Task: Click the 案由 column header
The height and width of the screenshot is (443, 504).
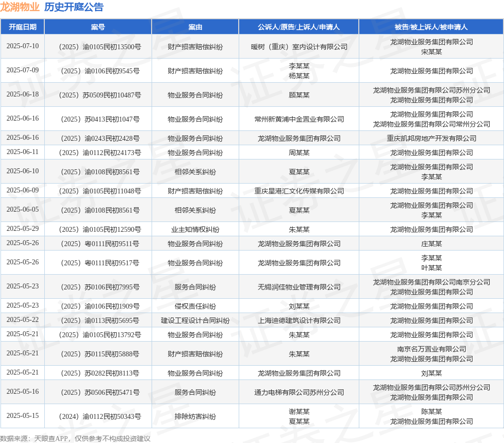Action: [195, 27]
